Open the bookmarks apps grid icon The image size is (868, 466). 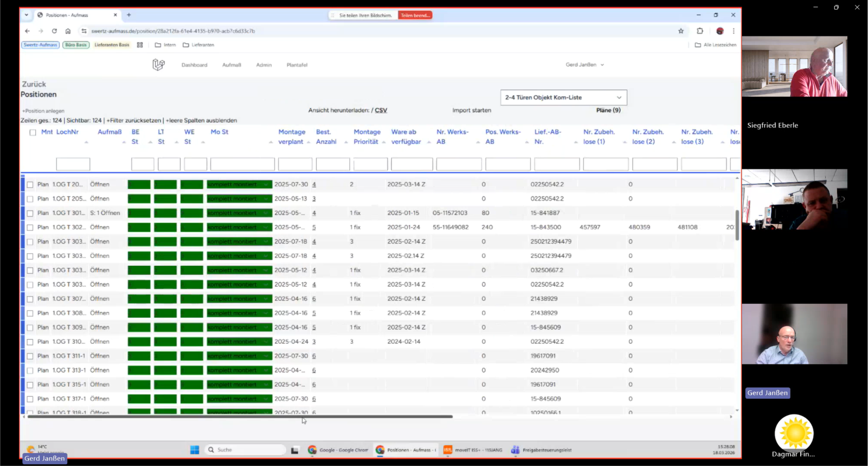(140, 45)
